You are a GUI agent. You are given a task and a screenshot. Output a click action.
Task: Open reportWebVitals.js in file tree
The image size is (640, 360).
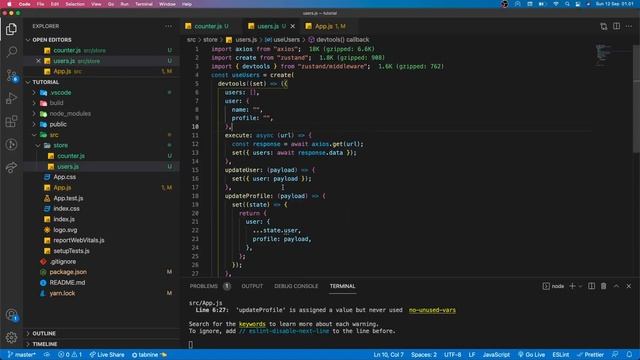pyautogui.click(x=79, y=240)
